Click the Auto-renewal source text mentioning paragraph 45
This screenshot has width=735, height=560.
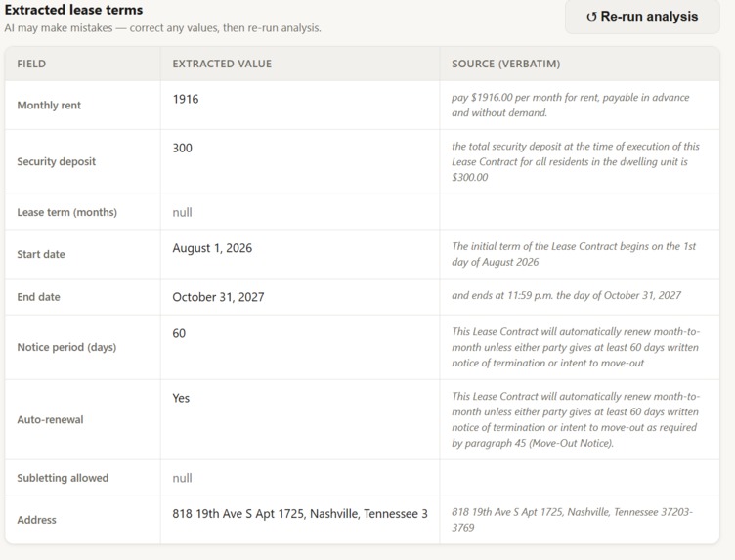click(x=576, y=419)
